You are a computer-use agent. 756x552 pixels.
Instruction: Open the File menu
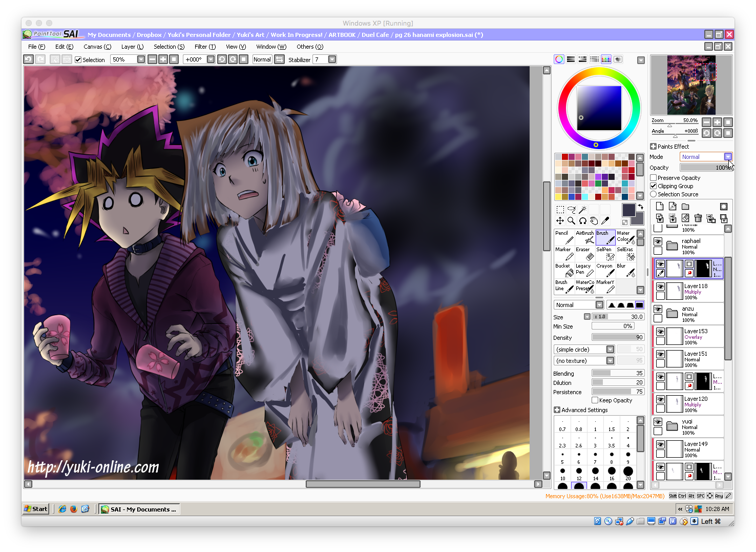[36, 47]
